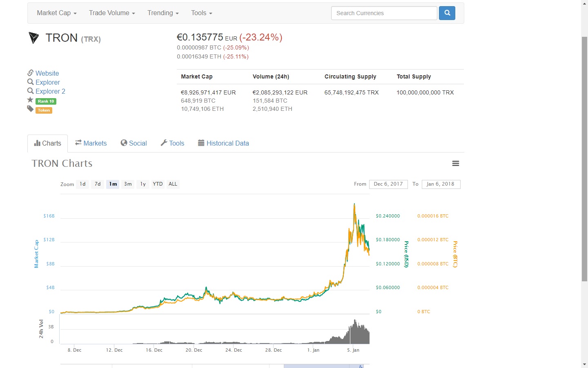Open the Market Cap dropdown menu

pyautogui.click(x=57, y=13)
